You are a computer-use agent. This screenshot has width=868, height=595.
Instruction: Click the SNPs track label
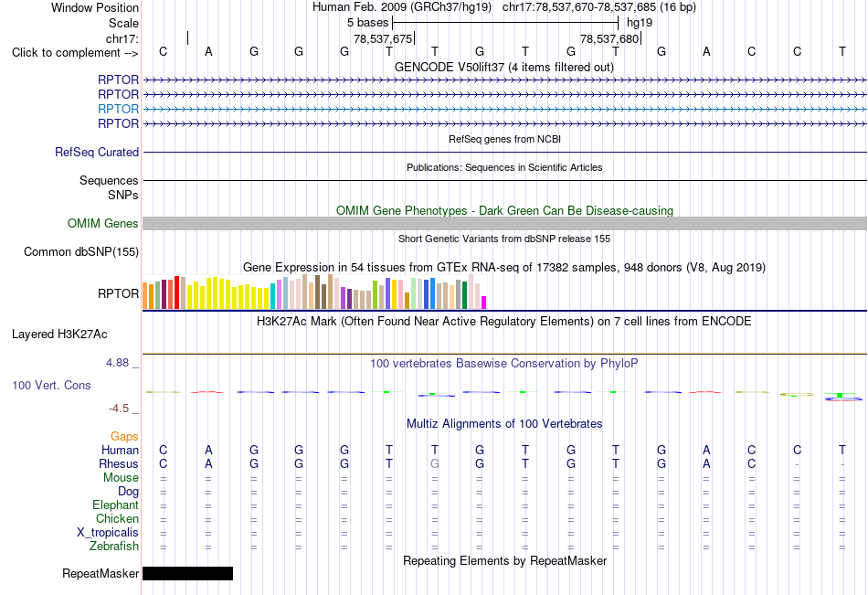[x=123, y=195]
